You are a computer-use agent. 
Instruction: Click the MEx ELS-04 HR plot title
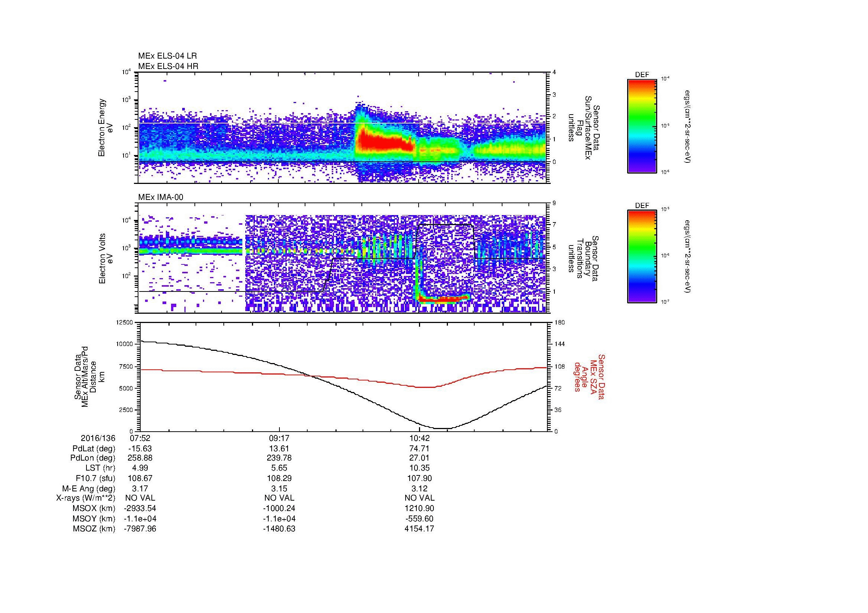coord(168,66)
